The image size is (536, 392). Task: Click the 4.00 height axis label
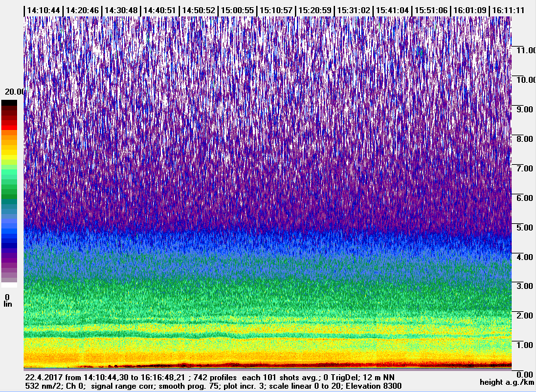coord(525,257)
